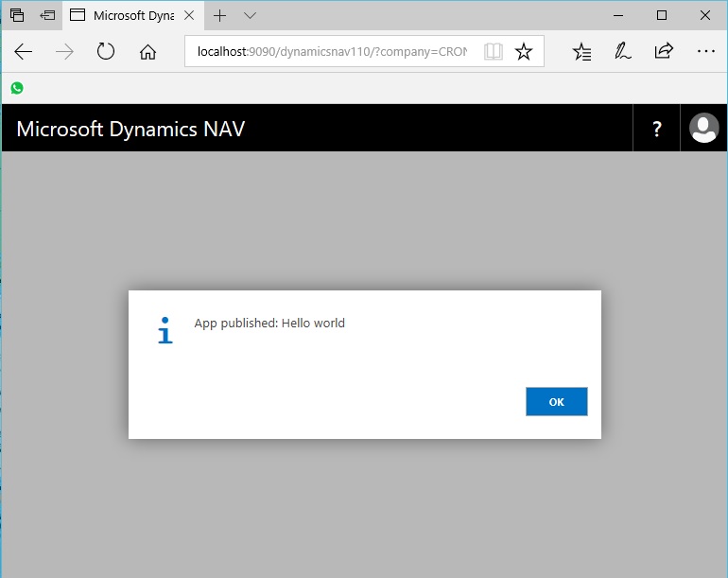The image size is (728, 578).
Task: Toggle reading view in the address bar
Action: 493,52
